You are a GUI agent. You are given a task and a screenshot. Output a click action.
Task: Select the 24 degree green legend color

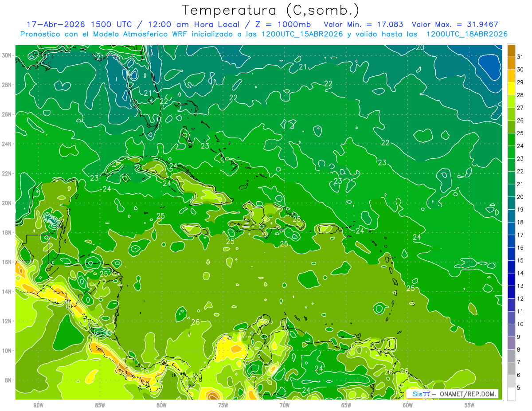click(x=511, y=140)
